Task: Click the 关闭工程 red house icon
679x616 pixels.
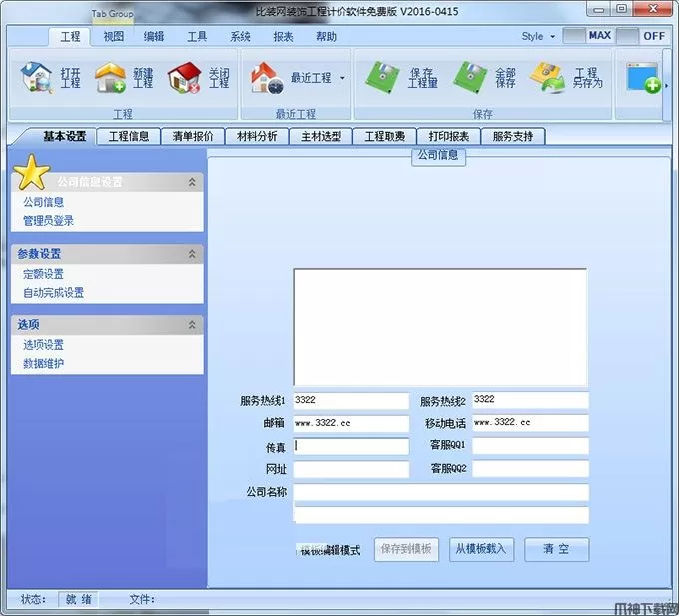Action: tap(184, 78)
